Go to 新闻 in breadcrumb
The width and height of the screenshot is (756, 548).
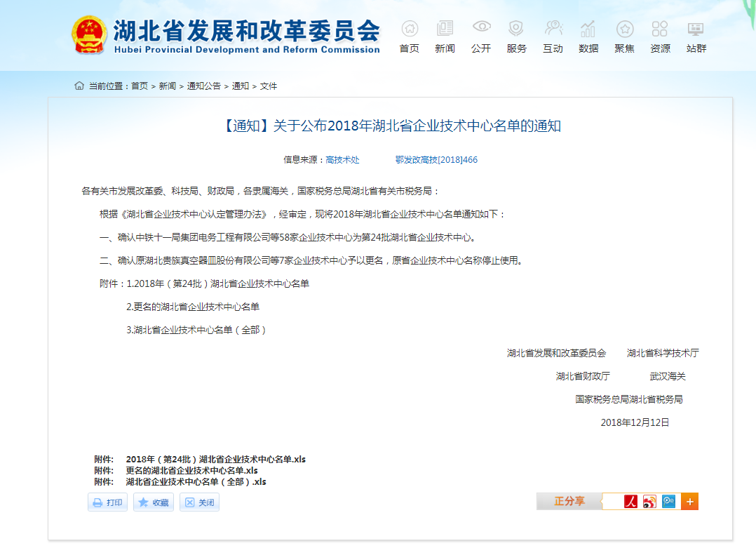(x=168, y=86)
